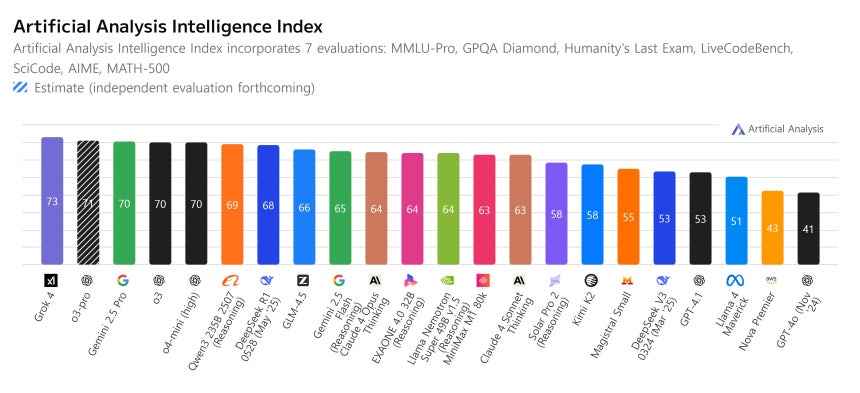Click the Z logo under GLM-4.5
The image size is (860, 393).
click(303, 281)
